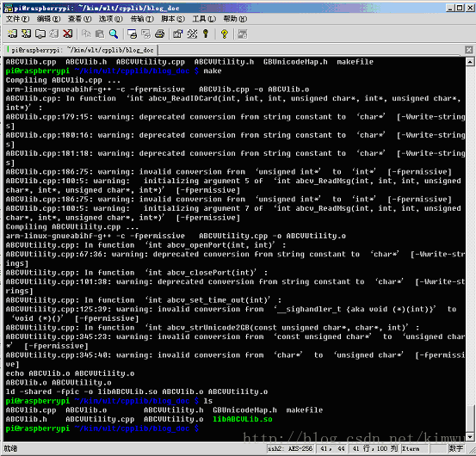The image size is (476, 456).
Task: Click the 'echo ABCVlib.o ABCVUtility.o' line
Action: tap(70, 373)
